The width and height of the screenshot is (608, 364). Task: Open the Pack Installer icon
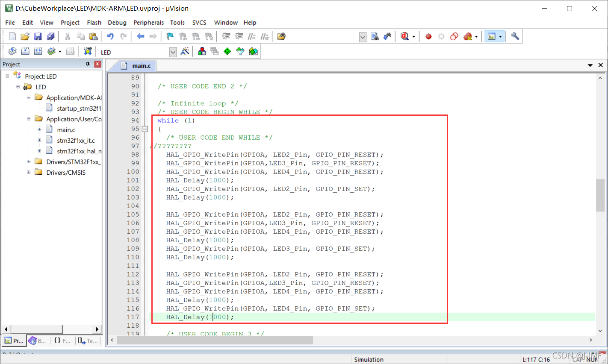click(x=253, y=51)
